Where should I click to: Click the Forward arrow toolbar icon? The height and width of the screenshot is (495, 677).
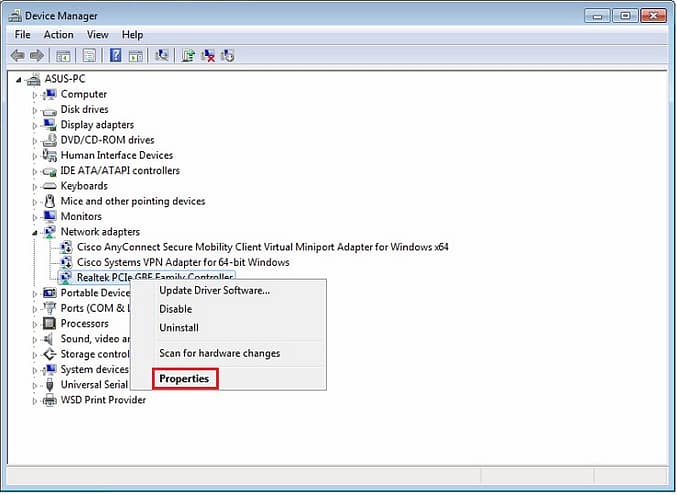(37, 55)
